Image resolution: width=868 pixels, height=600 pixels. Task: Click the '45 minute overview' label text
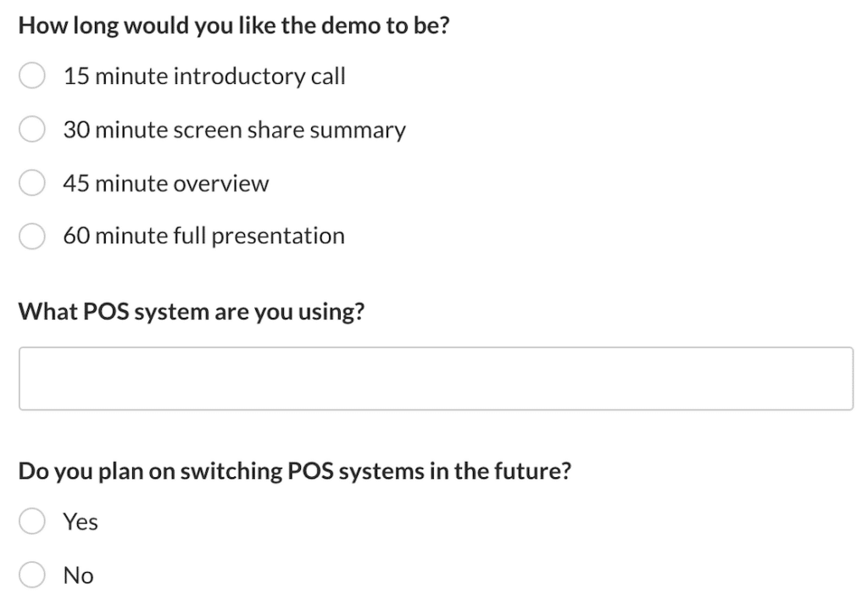point(165,183)
